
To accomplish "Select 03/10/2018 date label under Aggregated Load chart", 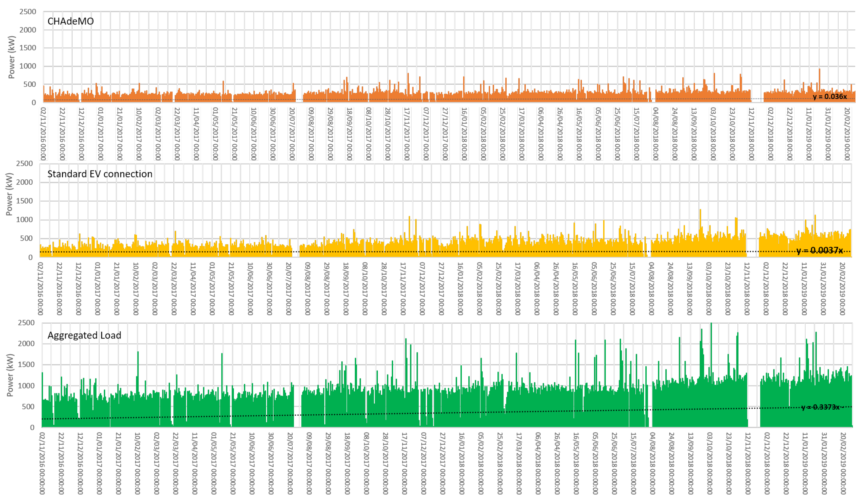I will (x=709, y=463).
